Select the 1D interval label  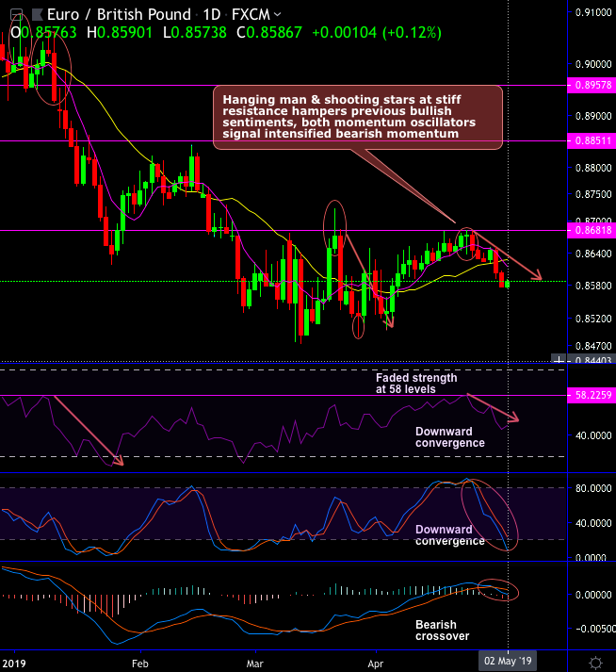[212, 14]
